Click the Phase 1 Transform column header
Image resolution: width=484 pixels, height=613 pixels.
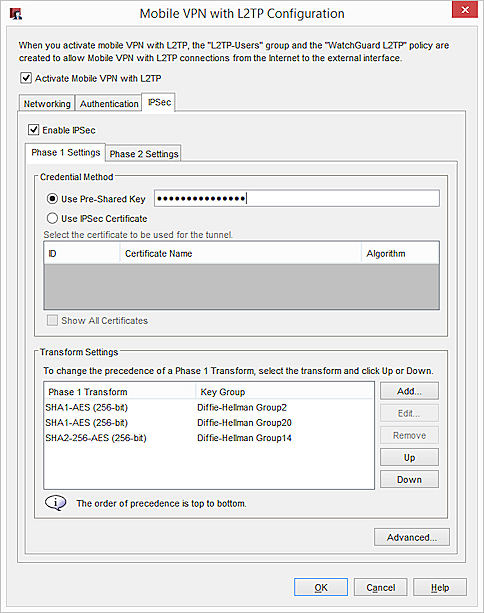tap(120, 391)
